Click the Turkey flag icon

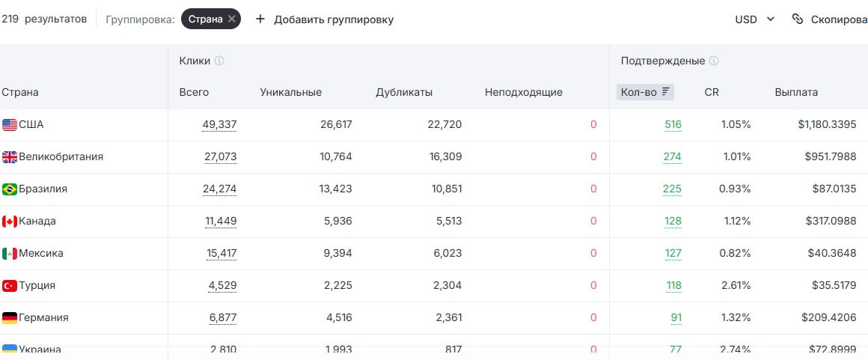coord(10,286)
